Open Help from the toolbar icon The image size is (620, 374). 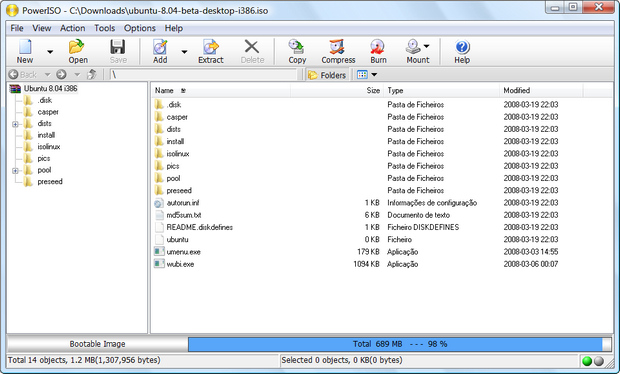462,47
